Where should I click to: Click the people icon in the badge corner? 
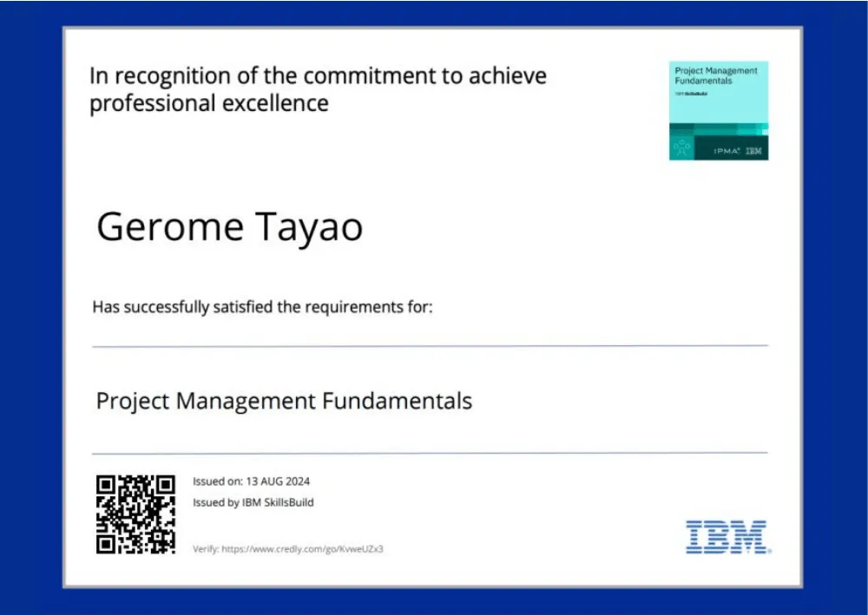coord(682,148)
